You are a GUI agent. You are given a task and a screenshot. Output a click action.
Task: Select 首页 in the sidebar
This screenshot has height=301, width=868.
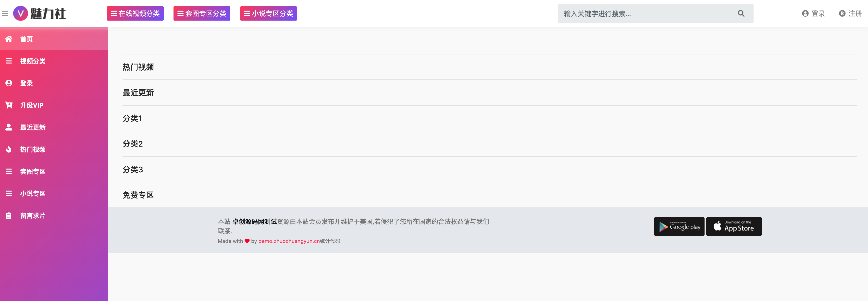[54, 39]
